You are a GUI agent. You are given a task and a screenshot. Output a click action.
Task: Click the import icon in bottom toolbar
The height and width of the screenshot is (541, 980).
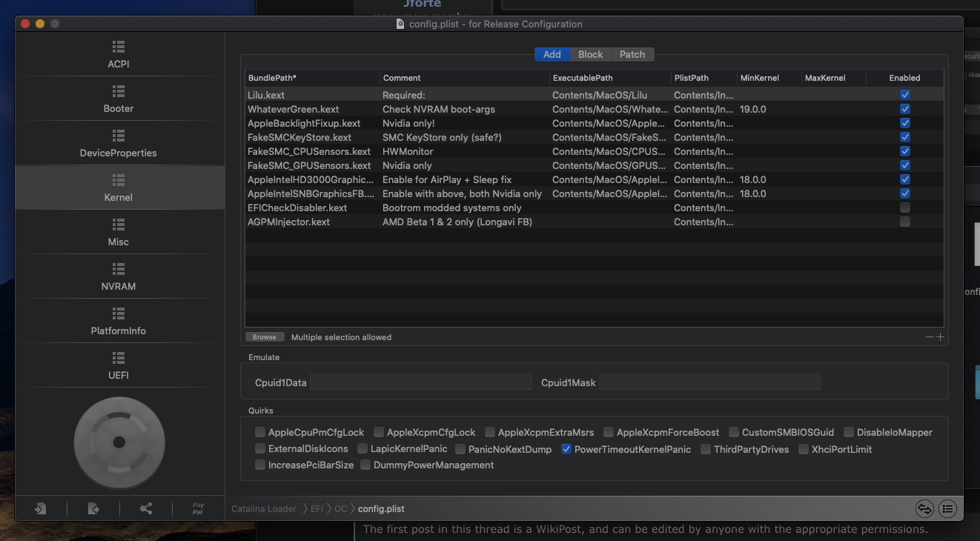click(40, 508)
